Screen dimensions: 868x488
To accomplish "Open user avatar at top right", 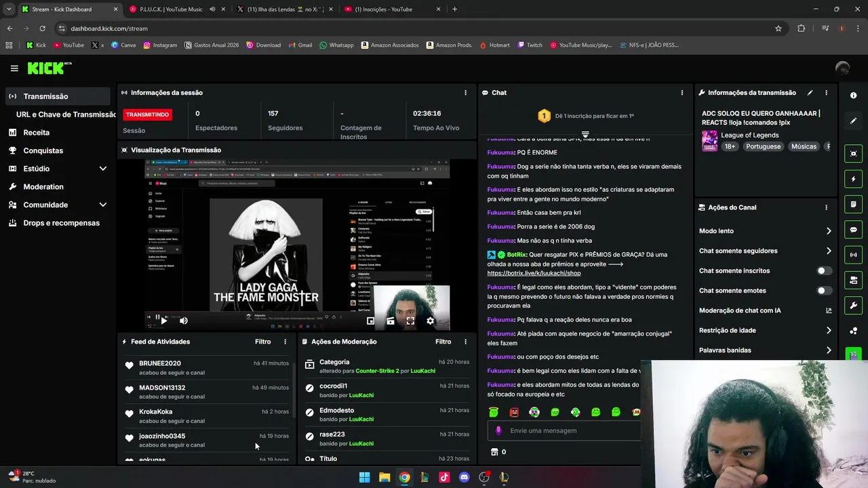I will coord(843,68).
